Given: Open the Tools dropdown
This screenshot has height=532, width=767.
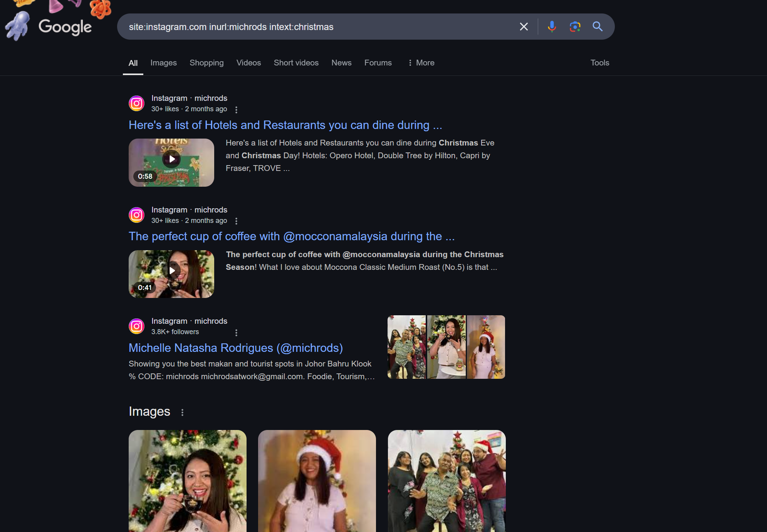Looking at the screenshot, I should coord(599,63).
